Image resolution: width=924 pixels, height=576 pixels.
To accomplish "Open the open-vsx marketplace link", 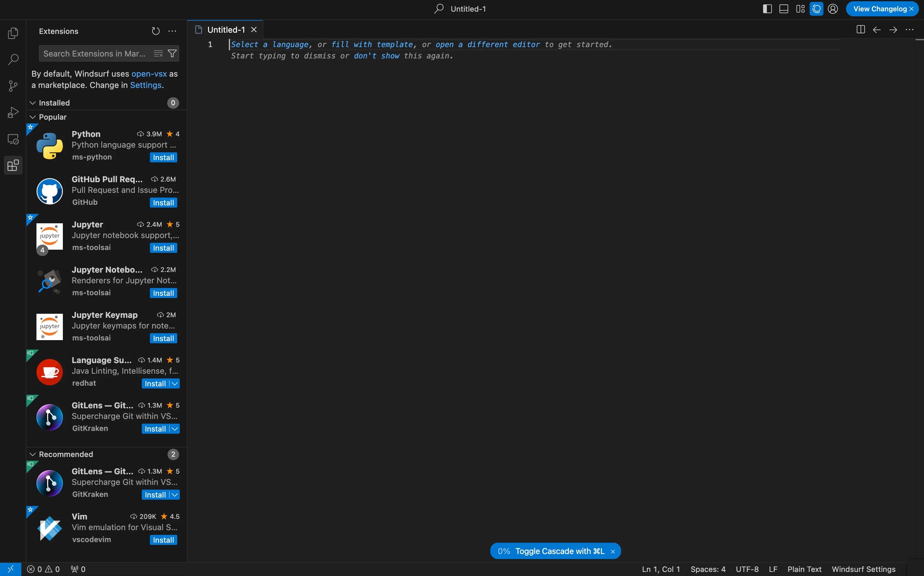I will click(149, 74).
